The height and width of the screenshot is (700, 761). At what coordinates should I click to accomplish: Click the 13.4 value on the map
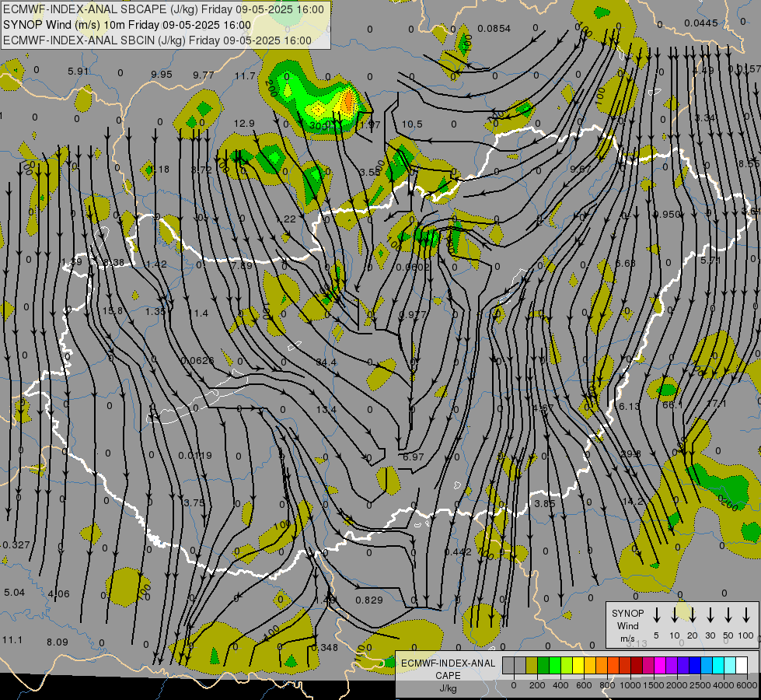[326, 410]
